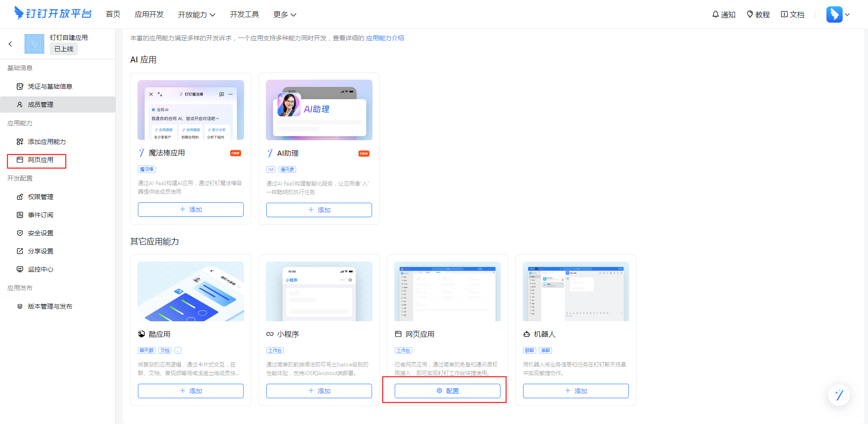Open 分享设置 sidebar item
Image resolution: width=868 pixels, height=424 pixels.
tap(58, 251)
